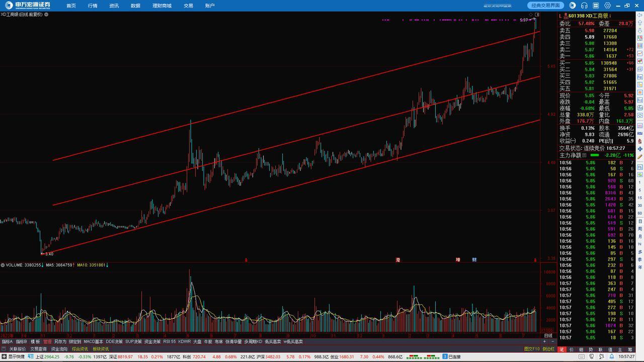644x362 pixels.
Task: Click the 买一 price 5.85 row
Action: pyautogui.click(x=596, y=63)
